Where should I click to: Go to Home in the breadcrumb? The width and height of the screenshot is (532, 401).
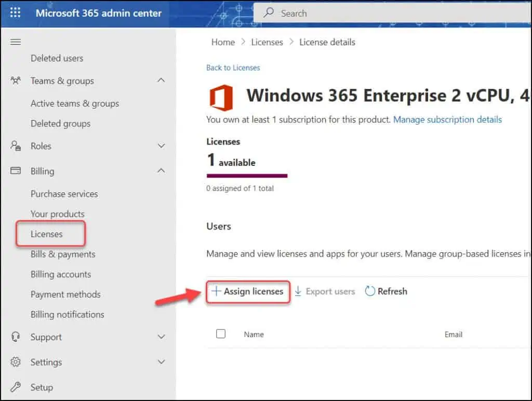pyautogui.click(x=223, y=42)
